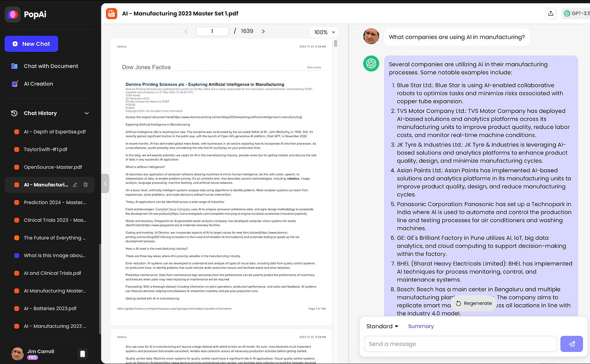The height and width of the screenshot is (364, 590).
Task: Open the greyparrot.ai link in document
Action: tap(160, 225)
